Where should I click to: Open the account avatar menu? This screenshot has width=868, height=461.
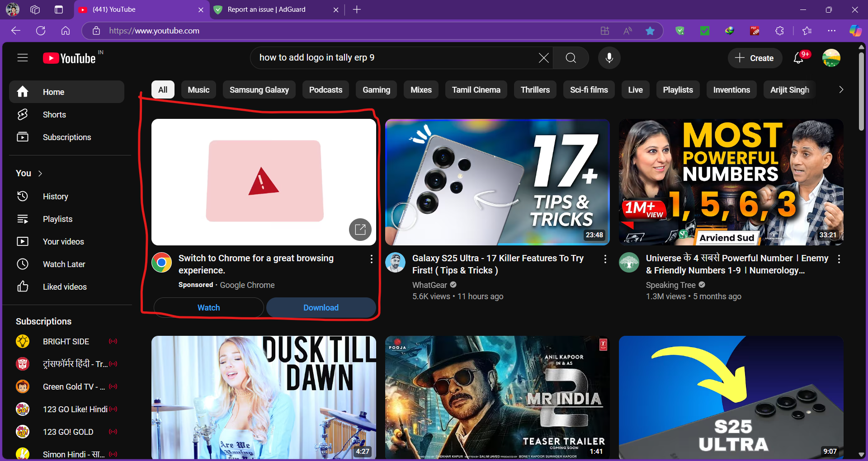click(831, 58)
